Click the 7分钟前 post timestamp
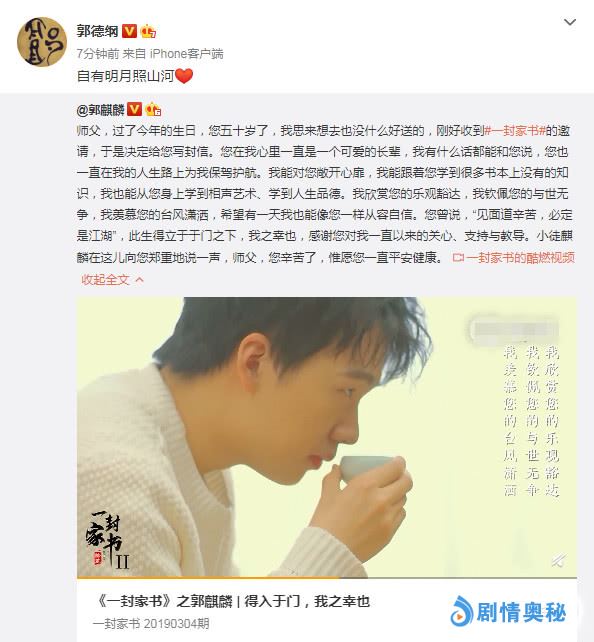594x642 pixels. coord(98,54)
